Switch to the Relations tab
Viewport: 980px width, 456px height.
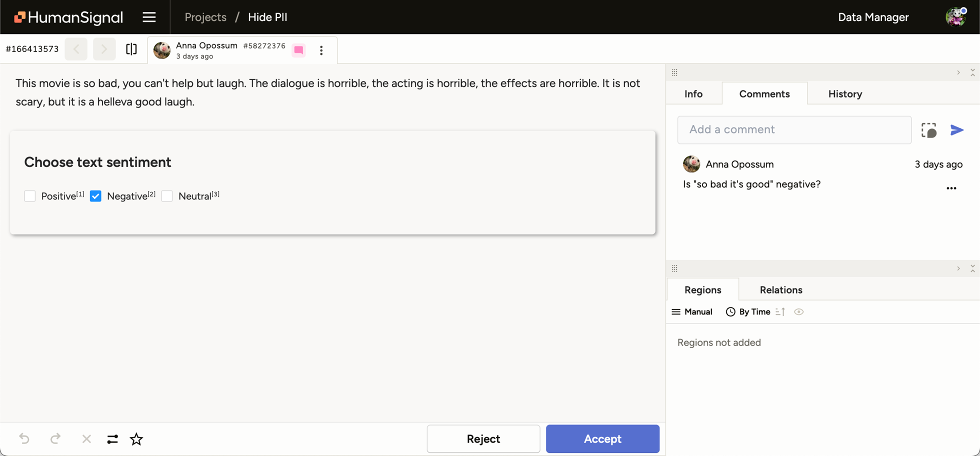pos(780,289)
